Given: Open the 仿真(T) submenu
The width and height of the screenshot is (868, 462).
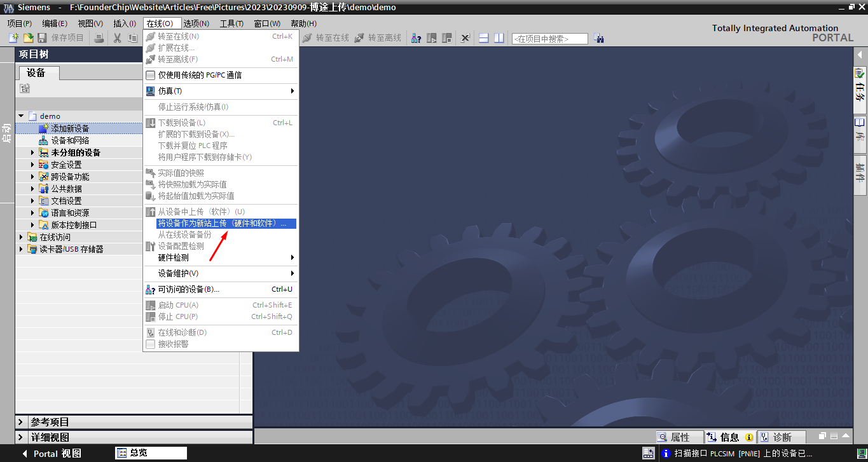Looking at the screenshot, I should point(221,91).
